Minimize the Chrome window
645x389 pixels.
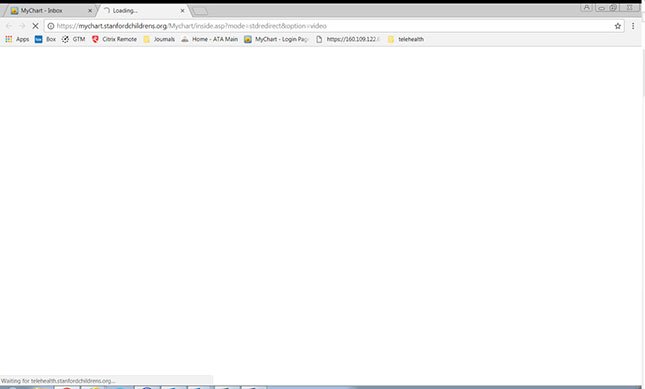(601, 7)
